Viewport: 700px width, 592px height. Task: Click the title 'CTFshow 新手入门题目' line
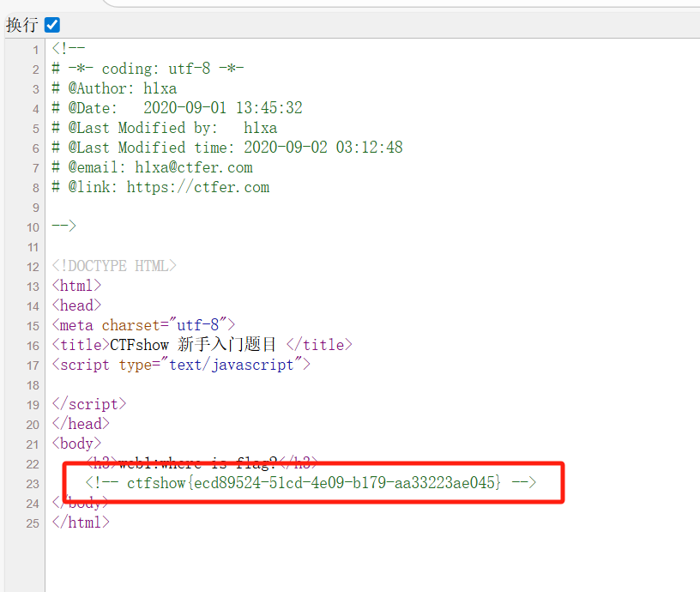coord(202,345)
